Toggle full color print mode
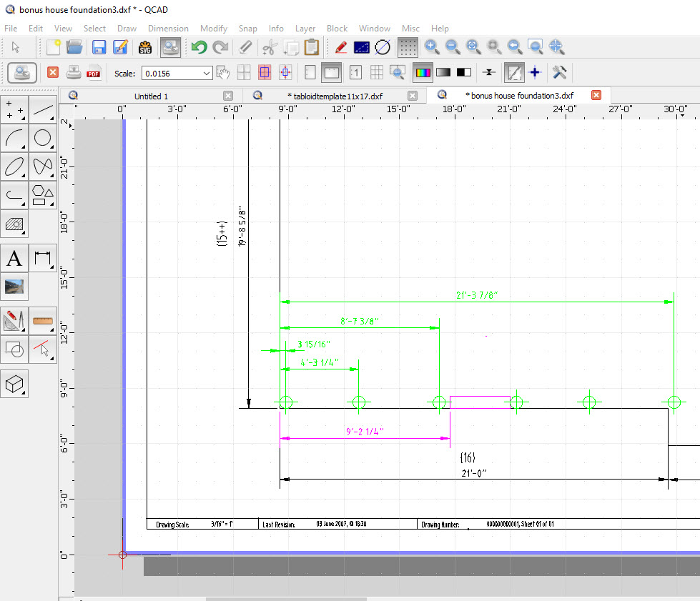This screenshot has height=601, width=700. pyautogui.click(x=423, y=73)
